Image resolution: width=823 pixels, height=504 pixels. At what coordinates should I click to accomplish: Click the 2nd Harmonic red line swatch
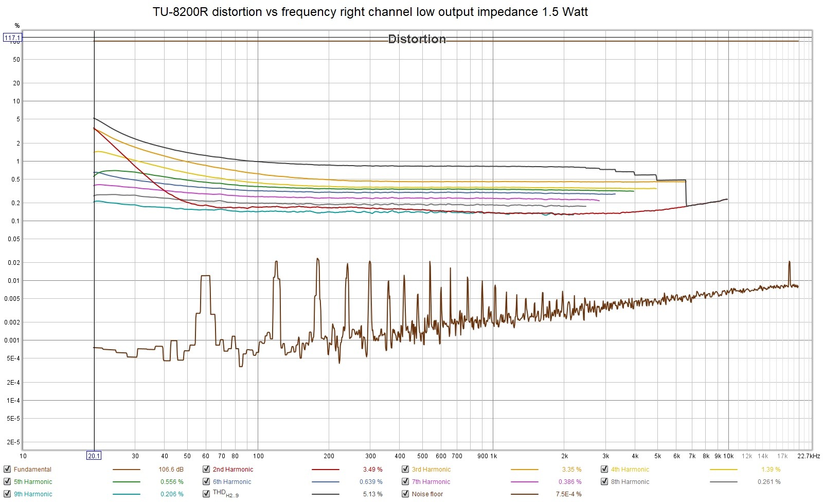click(x=326, y=470)
